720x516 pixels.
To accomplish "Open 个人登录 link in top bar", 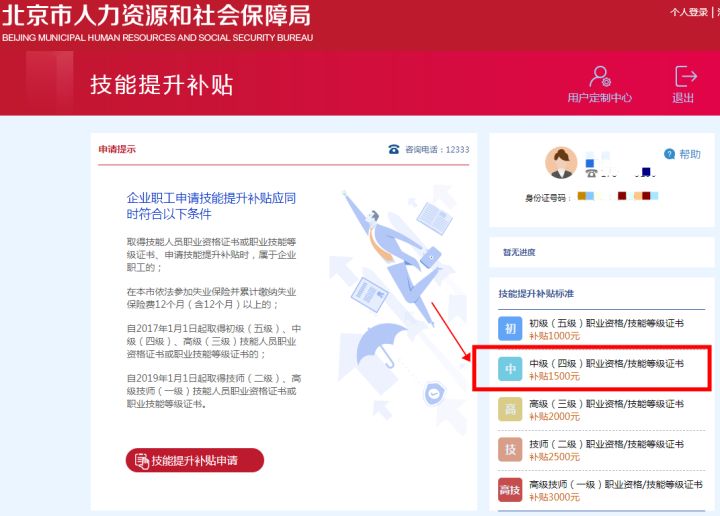I will 688,12.
